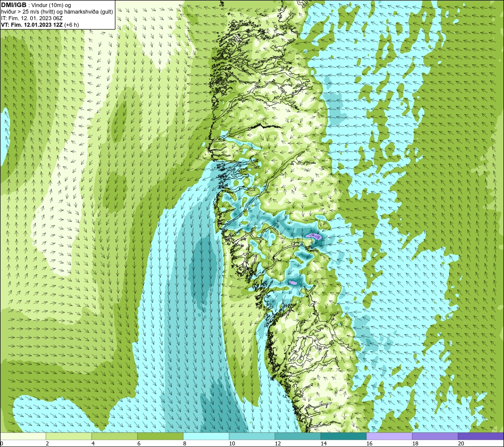Image resolution: width=504 pixels, height=447 pixels.
Task: Select the 10–12 m/s aqua scale segment
Action: 252,436
